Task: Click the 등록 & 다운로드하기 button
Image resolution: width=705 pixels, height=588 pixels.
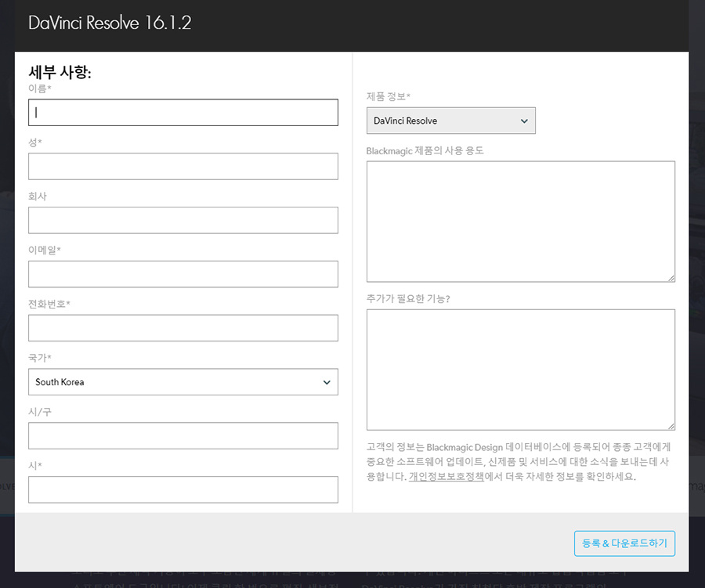Action: pos(624,543)
